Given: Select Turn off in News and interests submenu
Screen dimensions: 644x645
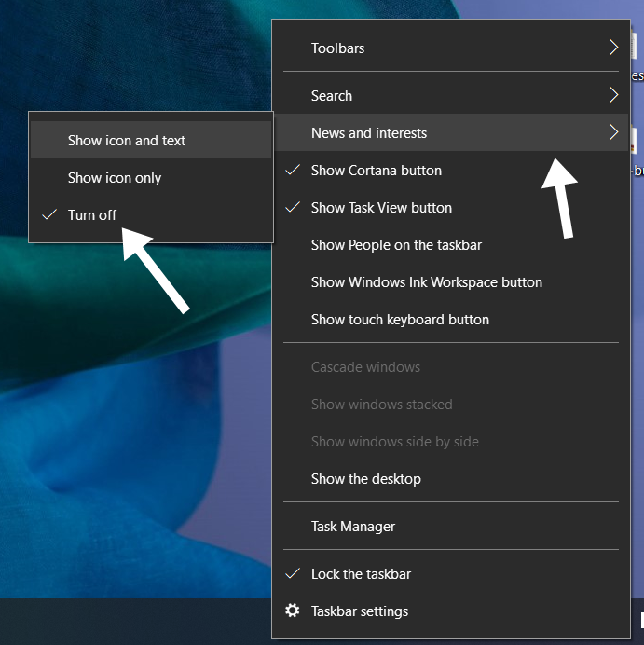Looking at the screenshot, I should (x=151, y=215).
